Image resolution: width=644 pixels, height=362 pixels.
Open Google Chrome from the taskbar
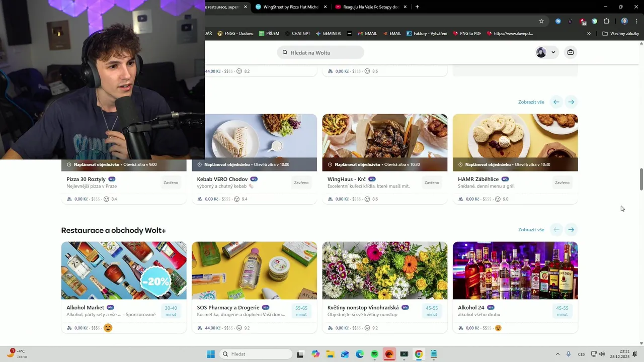pos(419,354)
